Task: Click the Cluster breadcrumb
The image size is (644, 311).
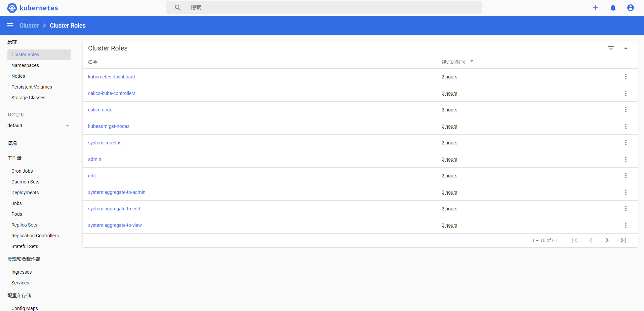Action: (x=29, y=26)
